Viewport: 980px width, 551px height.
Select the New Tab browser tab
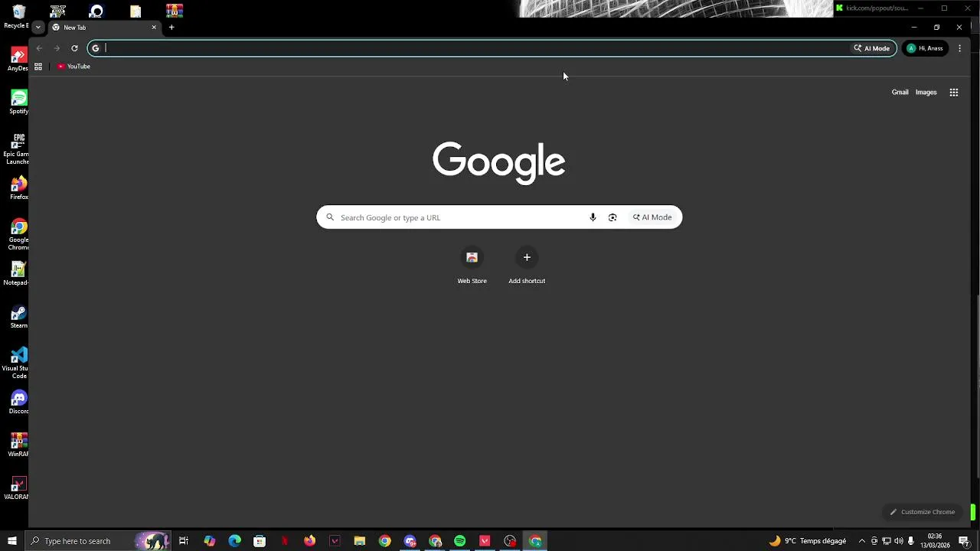104,28
